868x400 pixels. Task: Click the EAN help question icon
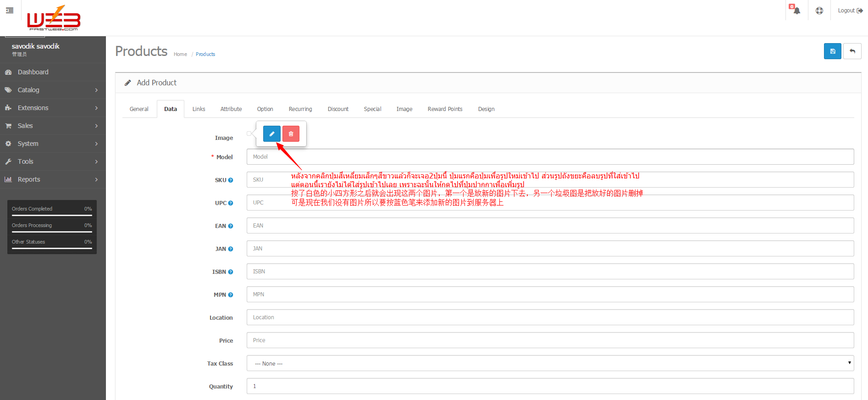(x=231, y=226)
